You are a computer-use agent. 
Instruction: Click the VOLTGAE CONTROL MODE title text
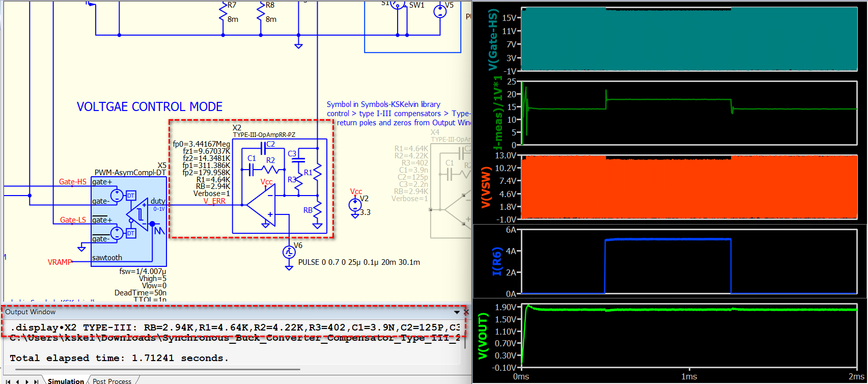pyautogui.click(x=150, y=106)
